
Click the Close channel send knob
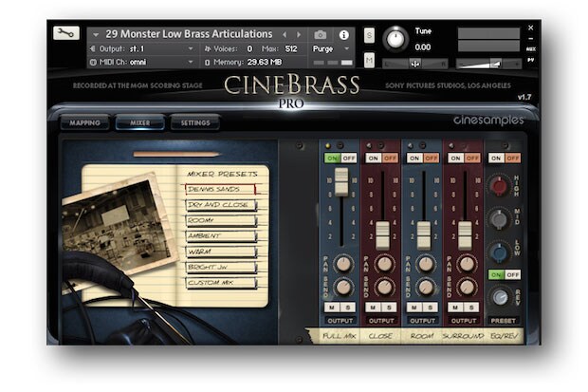(x=384, y=288)
